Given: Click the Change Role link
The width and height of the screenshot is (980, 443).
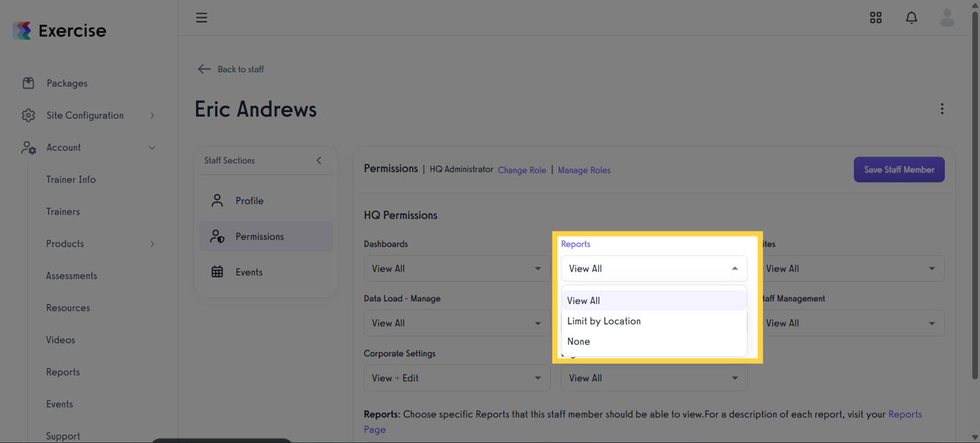Looking at the screenshot, I should pos(522,171).
